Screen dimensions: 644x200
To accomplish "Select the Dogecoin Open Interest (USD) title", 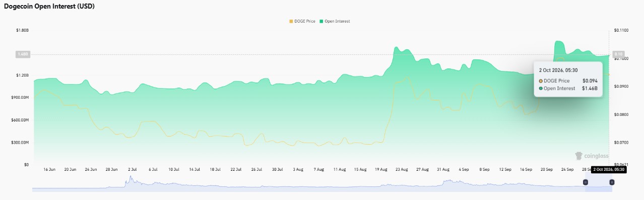I will click(x=49, y=7).
